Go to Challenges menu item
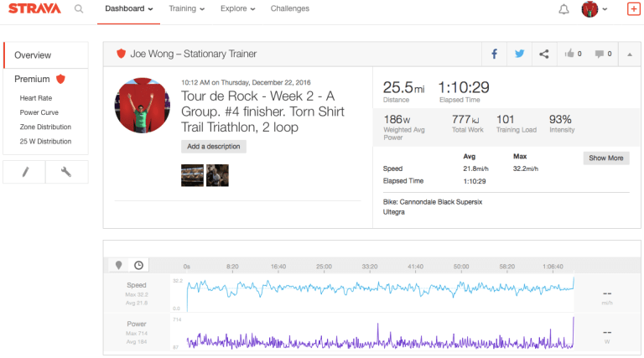Screen dimensions: 644x358 coord(289,9)
